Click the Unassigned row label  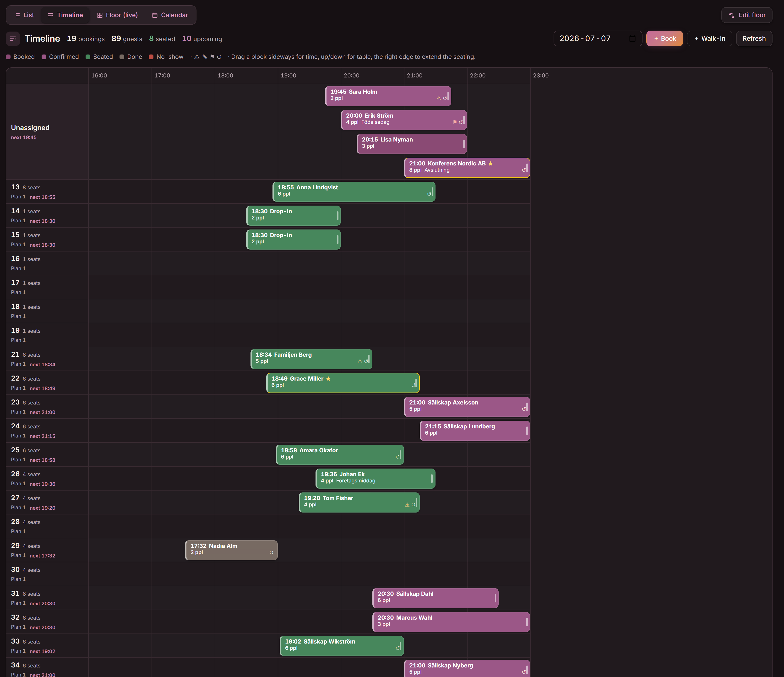[30, 128]
